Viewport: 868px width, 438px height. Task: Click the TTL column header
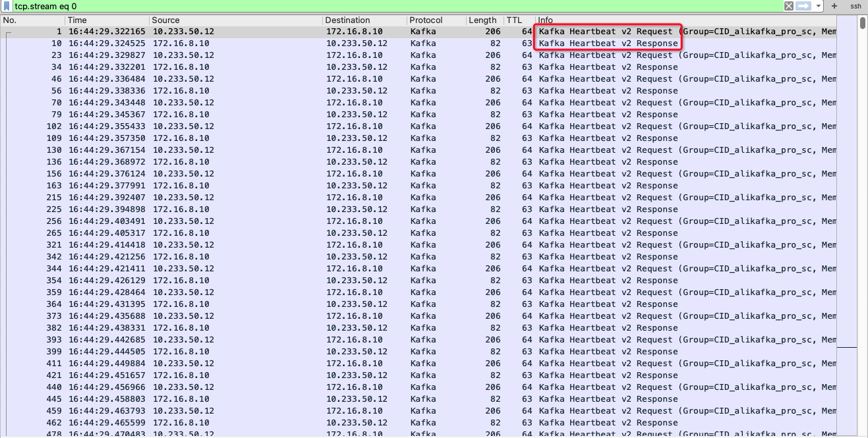[519, 20]
